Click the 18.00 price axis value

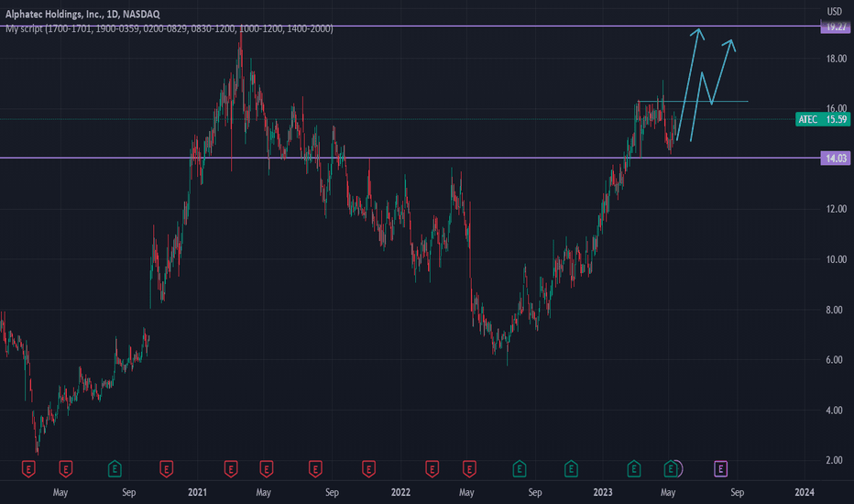tap(836, 59)
